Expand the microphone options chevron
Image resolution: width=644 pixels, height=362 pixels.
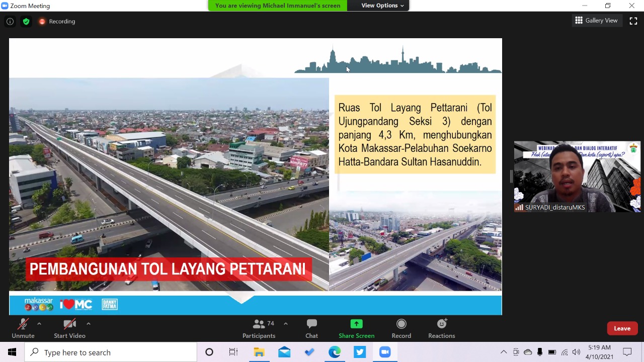pyautogui.click(x=39, y=323)
